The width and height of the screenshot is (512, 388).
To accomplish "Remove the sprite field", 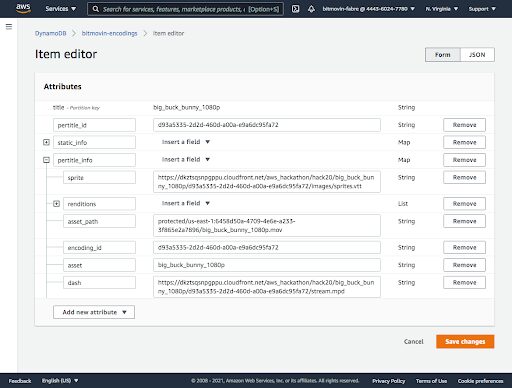I will tap(464, 177).
